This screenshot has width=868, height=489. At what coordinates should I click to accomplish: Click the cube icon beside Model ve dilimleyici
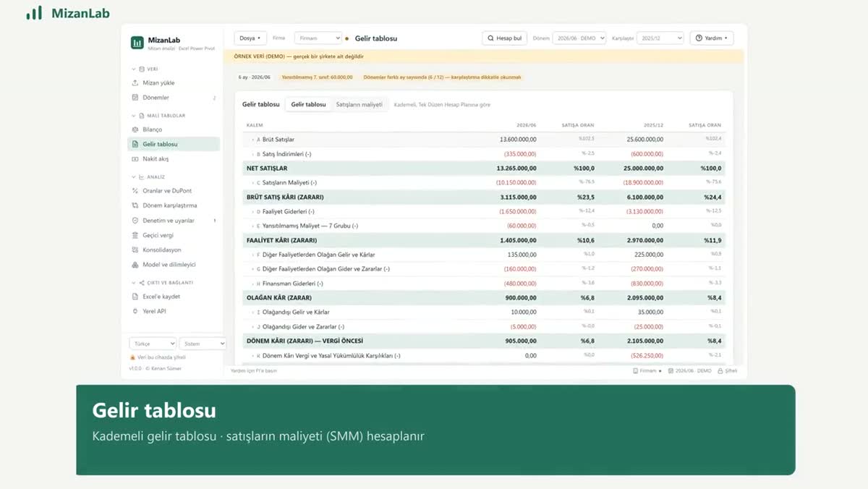click(x=135, y=265)
